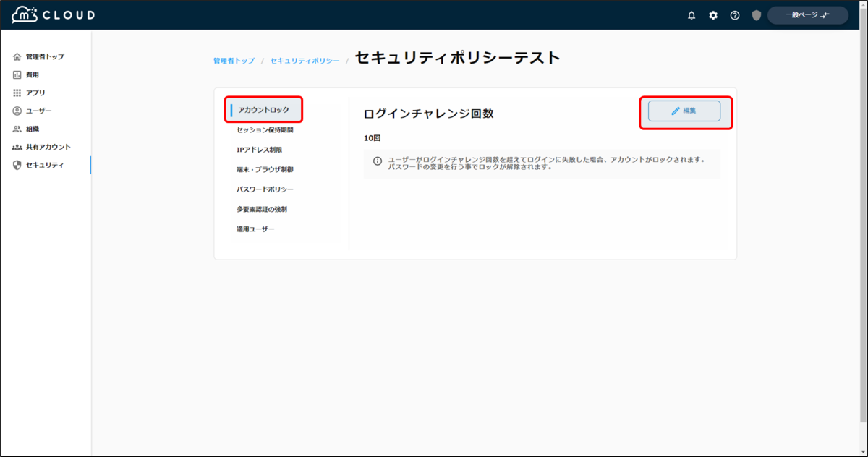
Task: Click the shield icon in top bar
Action: (x=756, y=14)
